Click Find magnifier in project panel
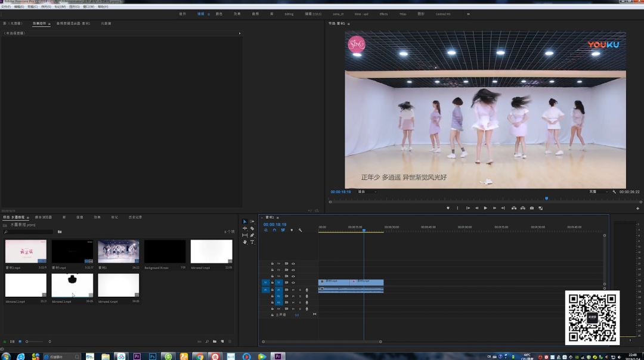Screen dimensions: 644x360 (207, 342)
